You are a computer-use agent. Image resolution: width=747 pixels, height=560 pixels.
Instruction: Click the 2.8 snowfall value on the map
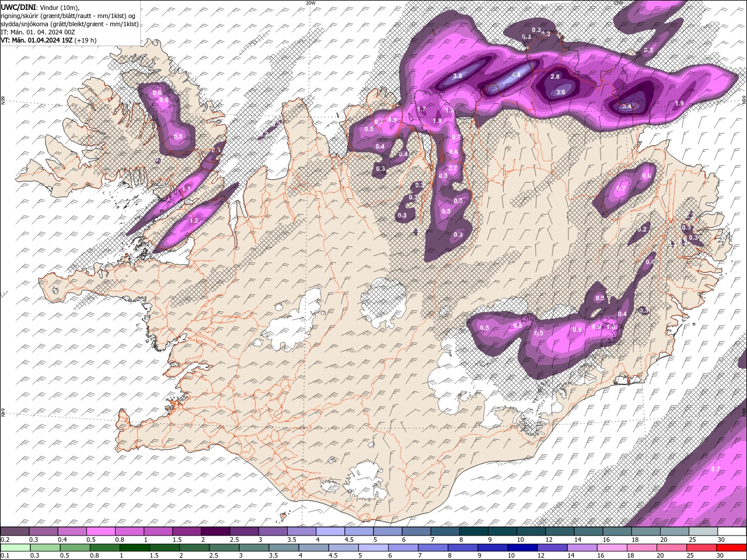coord(555,76)
